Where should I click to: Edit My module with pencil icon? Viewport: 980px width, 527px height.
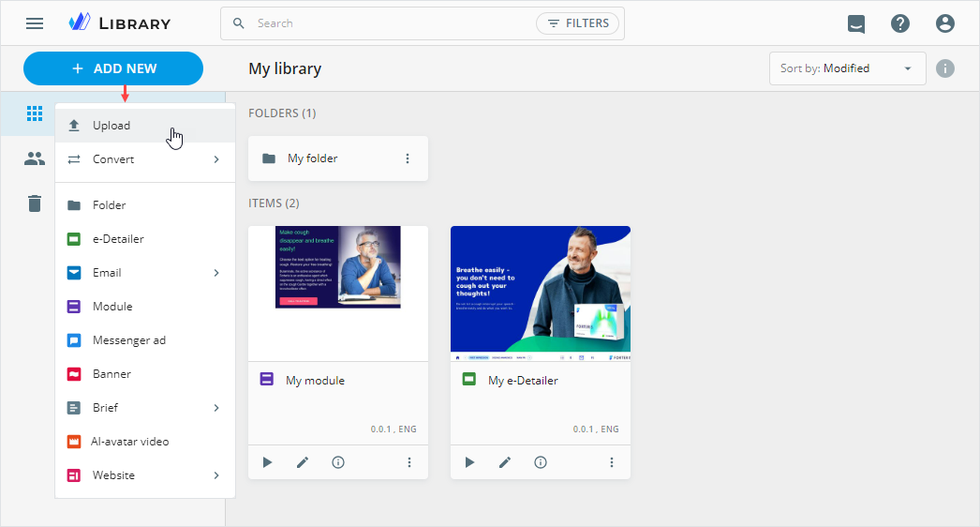[303, 462]
